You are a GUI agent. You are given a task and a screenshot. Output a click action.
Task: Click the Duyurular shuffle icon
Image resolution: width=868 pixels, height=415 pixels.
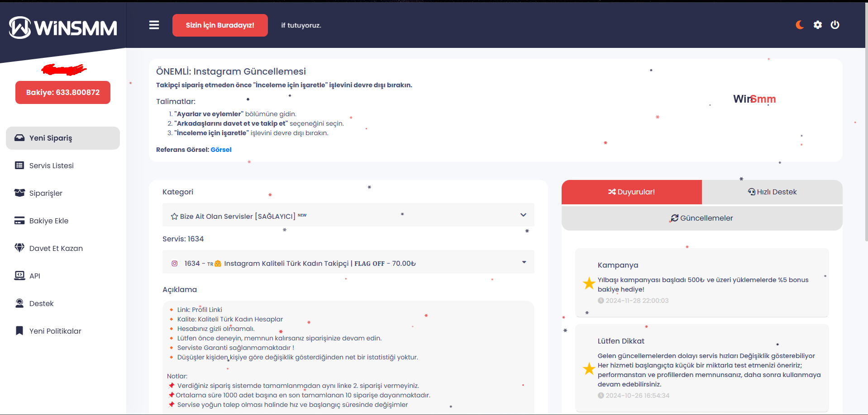pyautogui.click(x=612, y=192)
